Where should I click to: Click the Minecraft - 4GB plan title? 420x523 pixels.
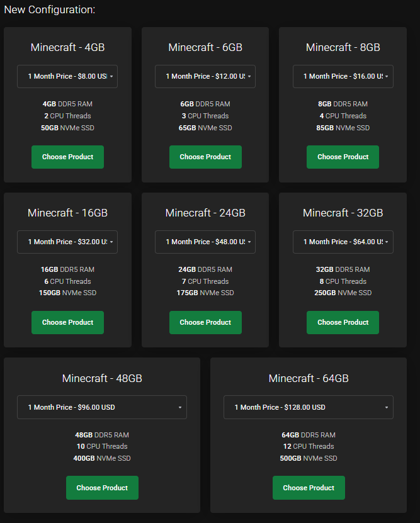(x=67, y=47)
